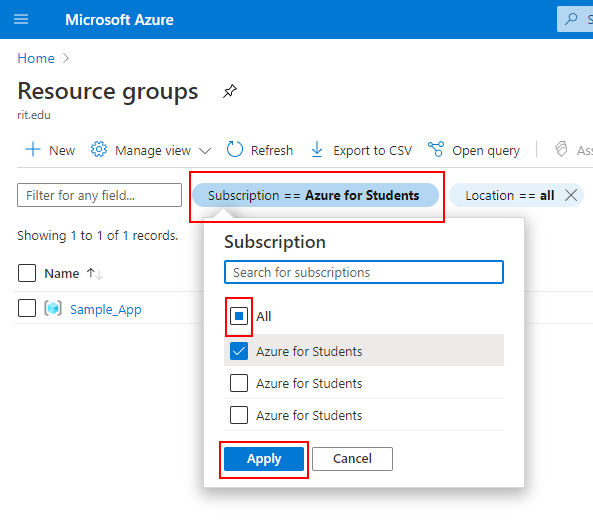Click the plus icon next to New
This screenshot has height=525, width=593.
click(33, 149)
